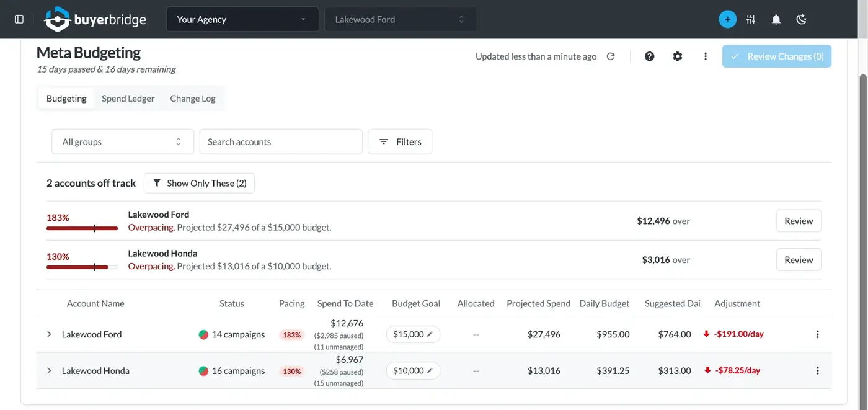The height and width of the screenshot is (410, 868).
Task: Sort by Adjustment column header
Action: click(737, 303)
